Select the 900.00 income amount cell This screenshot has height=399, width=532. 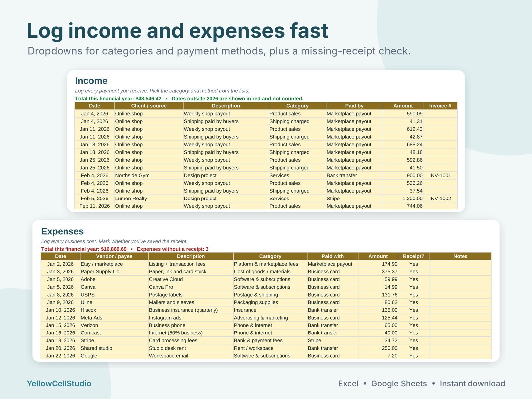pos(403,175)
